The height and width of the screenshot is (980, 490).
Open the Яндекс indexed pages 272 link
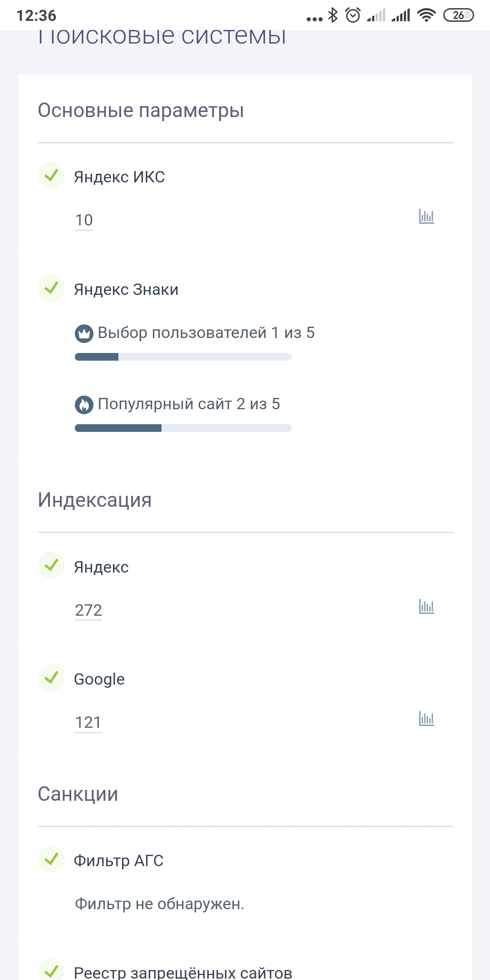point(88,611)
